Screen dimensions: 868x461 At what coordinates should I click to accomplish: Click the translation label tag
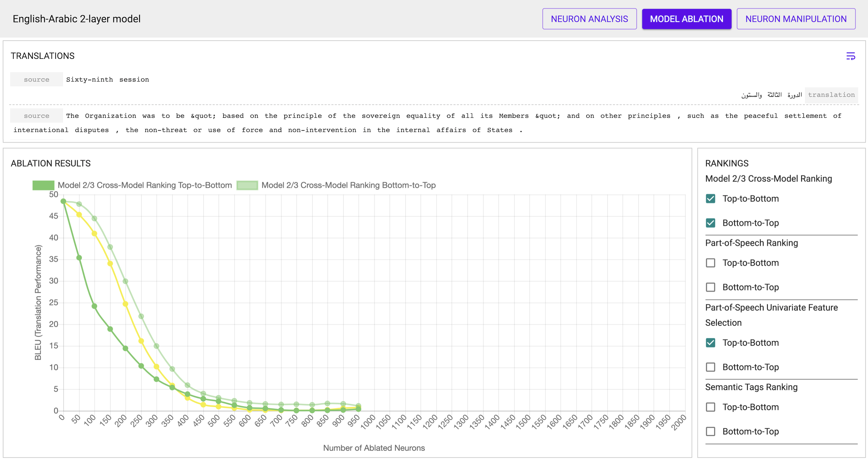pos(831,95)
